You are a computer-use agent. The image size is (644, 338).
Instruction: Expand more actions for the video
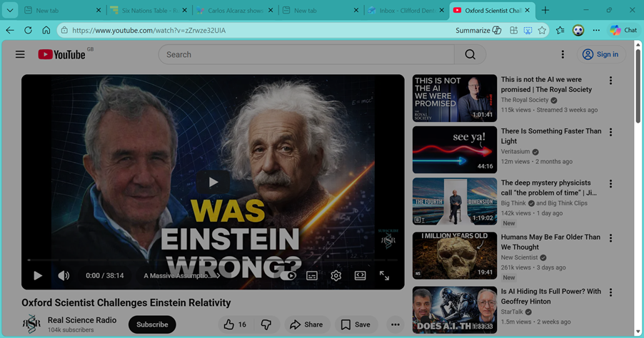pyautogui.click(x=395, y=324)
